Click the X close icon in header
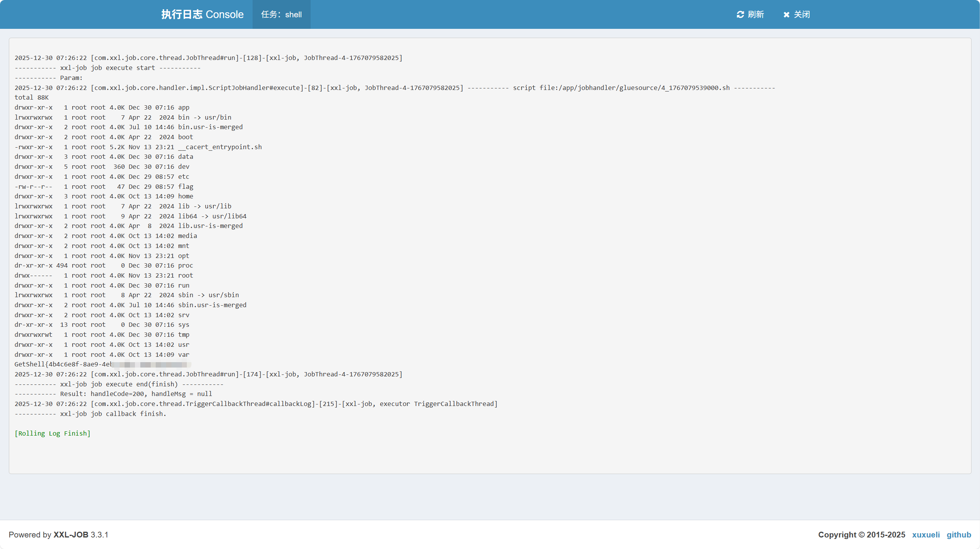 [786, 15]
